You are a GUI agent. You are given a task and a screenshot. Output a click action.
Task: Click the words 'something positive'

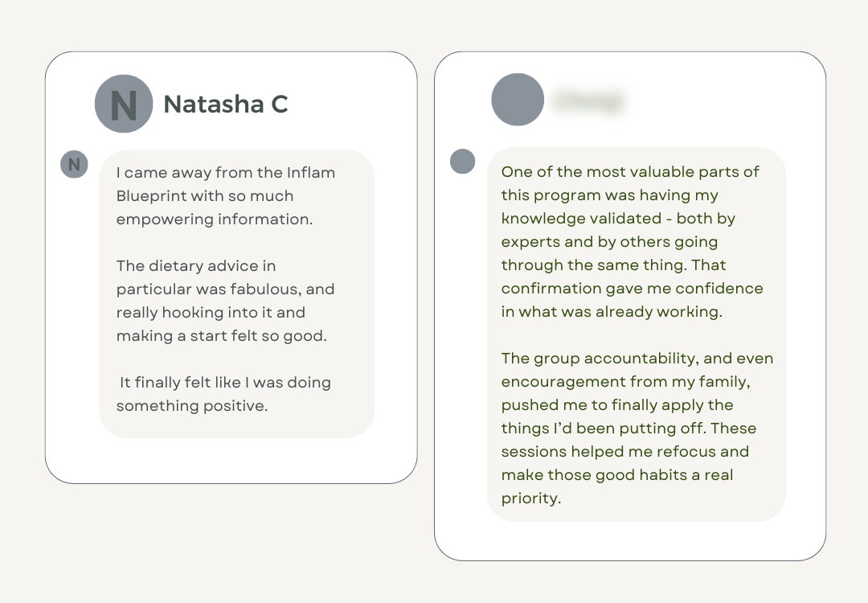pyautogui.click(x=191, y=406)
